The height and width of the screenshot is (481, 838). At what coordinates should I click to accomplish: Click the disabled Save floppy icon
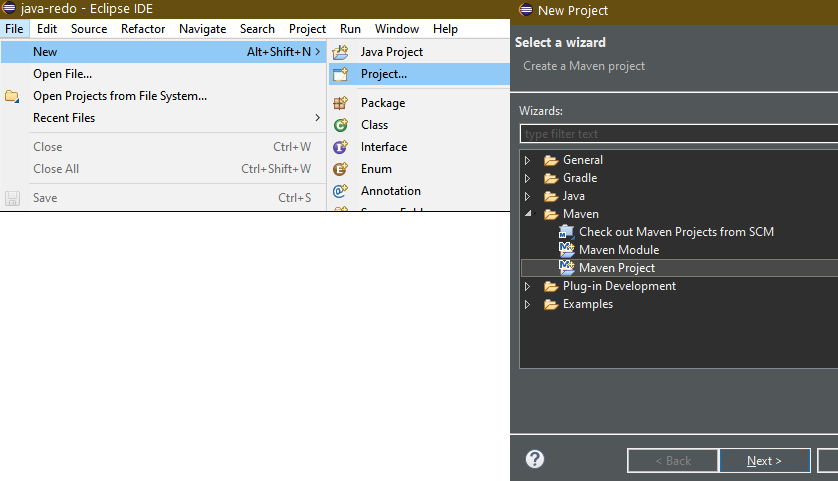12,198
